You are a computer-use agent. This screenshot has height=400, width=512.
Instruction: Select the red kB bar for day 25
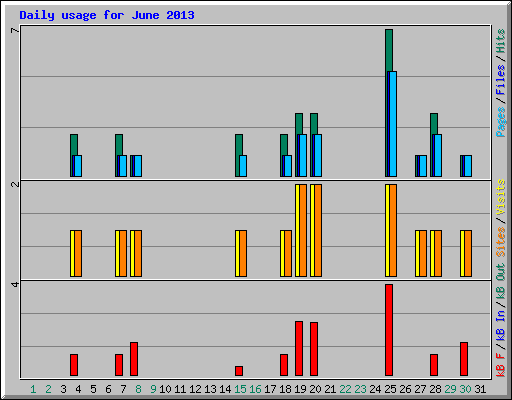pos(389,330)
